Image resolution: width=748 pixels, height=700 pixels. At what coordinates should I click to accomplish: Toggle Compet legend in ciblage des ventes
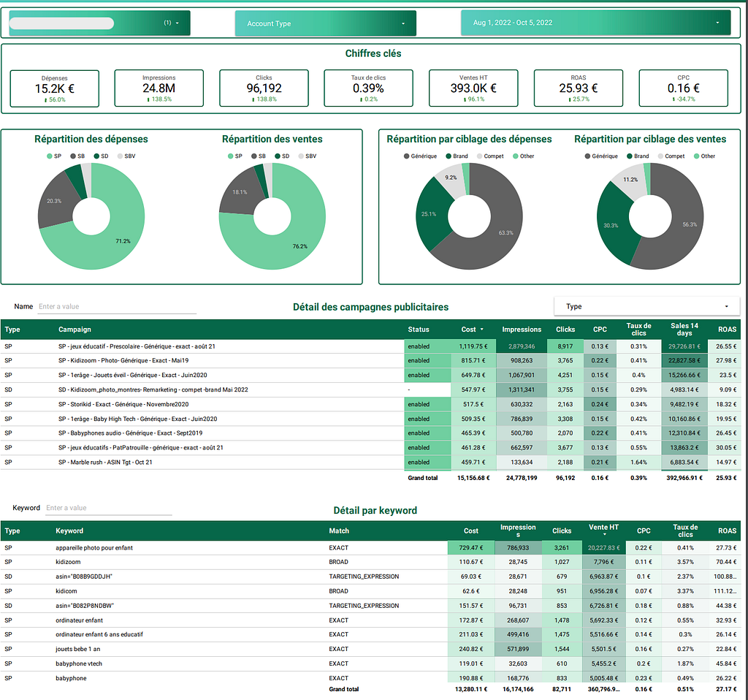coord(671,156)
